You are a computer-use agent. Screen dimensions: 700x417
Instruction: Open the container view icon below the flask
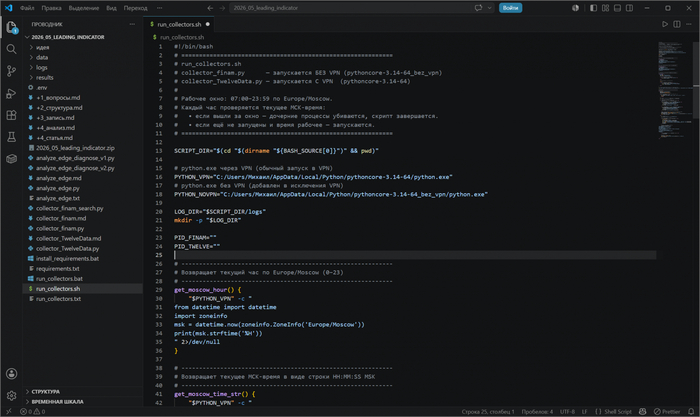(x=12, y=159)
